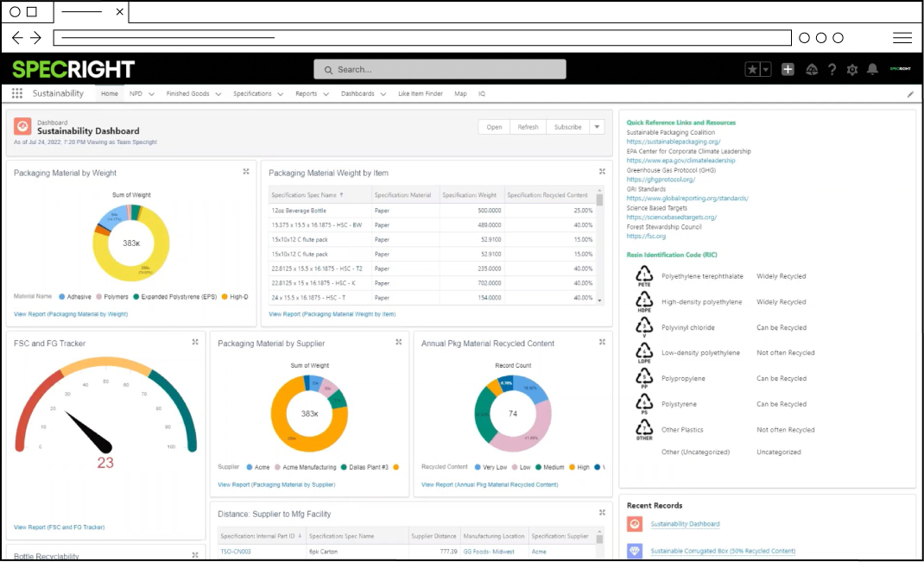Expand the Reports dropdown menu
924x562 pixels.
[x=310, y=93]
